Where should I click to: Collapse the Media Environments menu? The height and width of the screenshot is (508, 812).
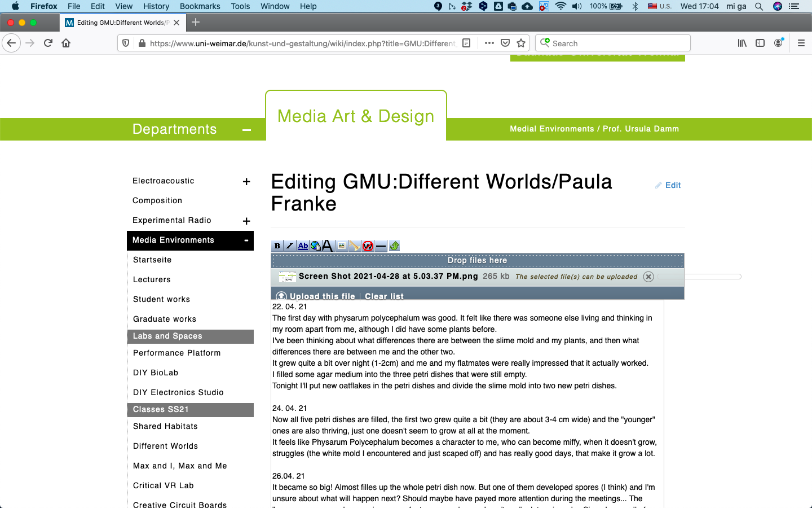point(246,240)
